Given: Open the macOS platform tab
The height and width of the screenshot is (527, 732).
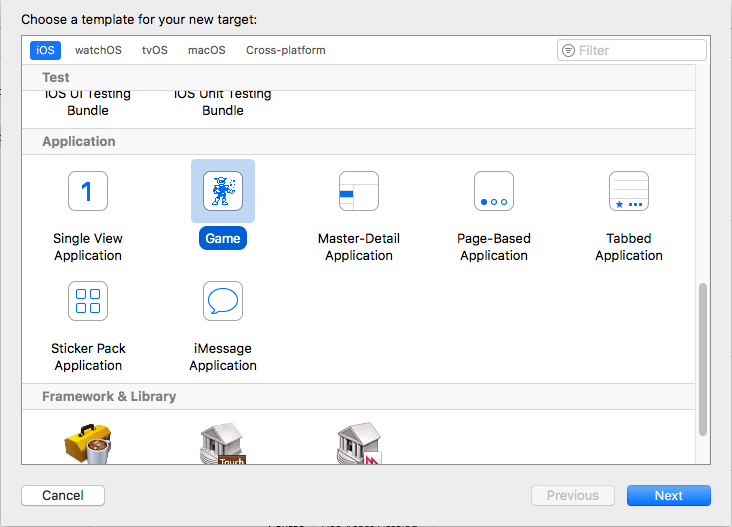Looking at the screenshot, I should (206, 50).
